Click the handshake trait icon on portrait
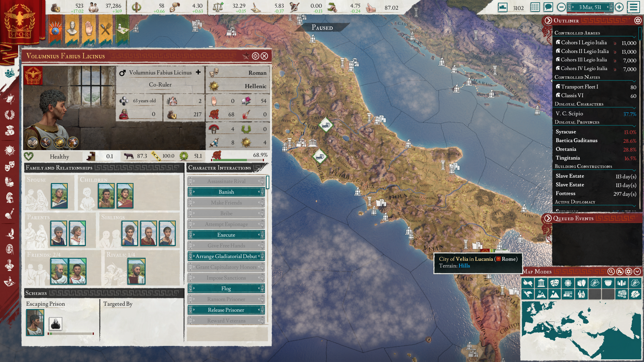Screen dimensions: 644x362 [33, 142]
